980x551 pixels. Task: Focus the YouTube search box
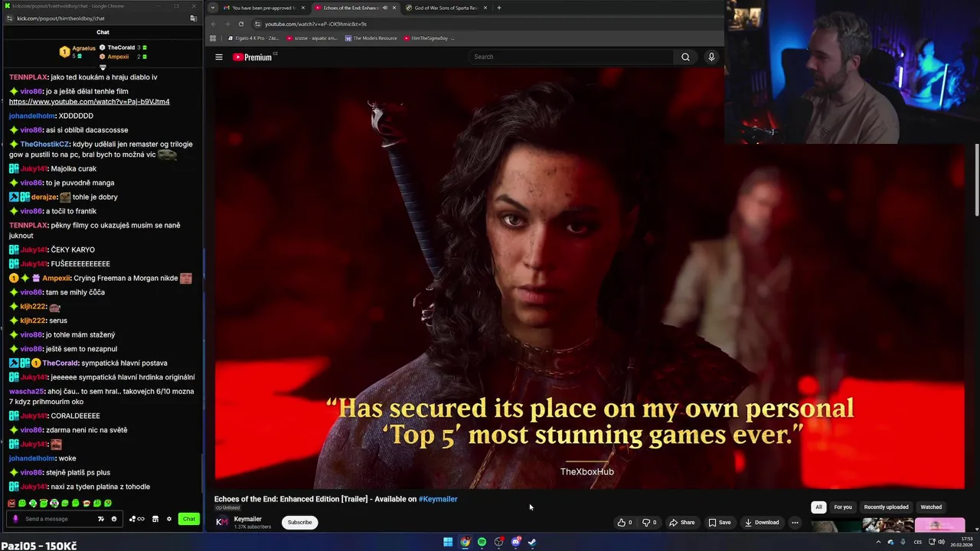pos(572,57)
